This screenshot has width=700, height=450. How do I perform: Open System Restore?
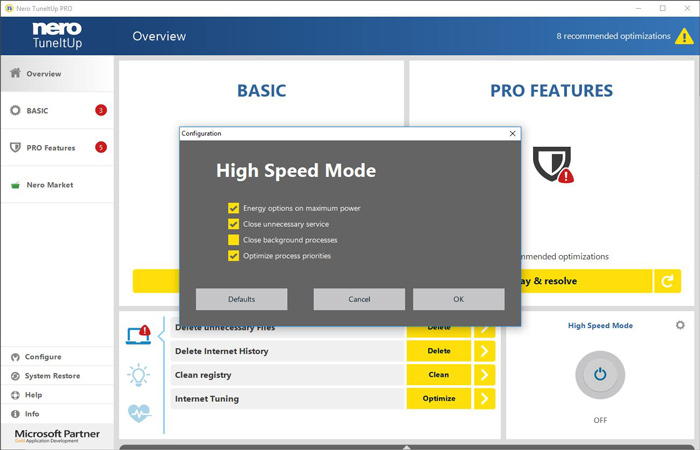click(57, 376)
